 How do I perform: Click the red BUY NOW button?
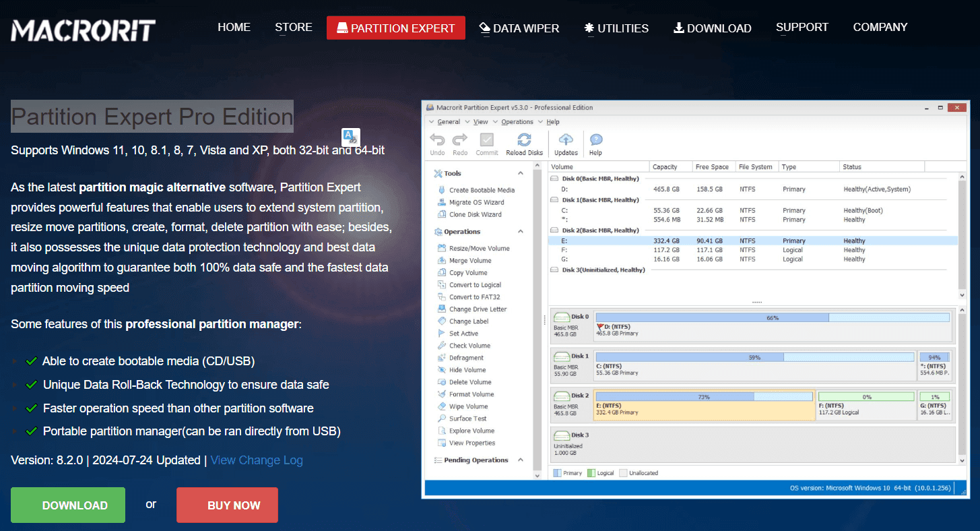point(227,505)
